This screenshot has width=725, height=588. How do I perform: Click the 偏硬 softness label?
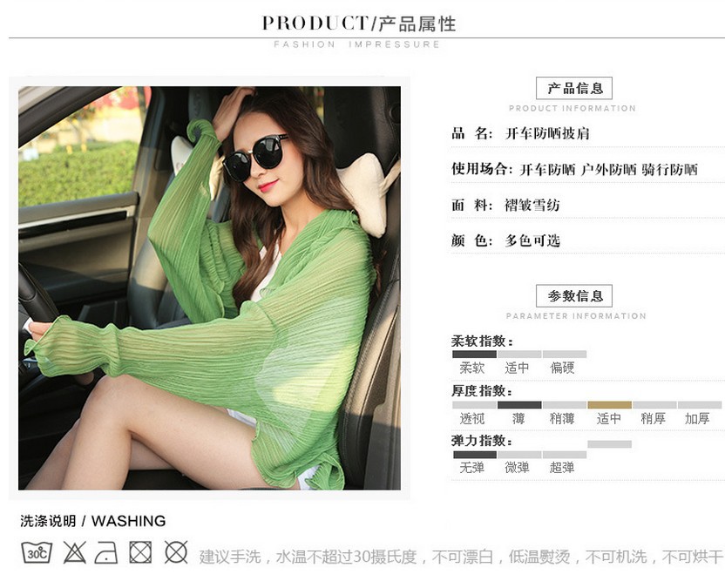point(562,368)
